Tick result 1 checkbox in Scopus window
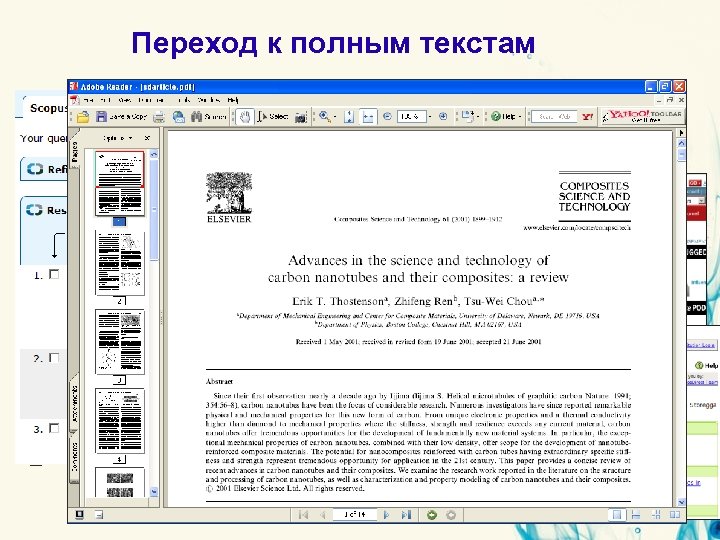This screenshot has width=720, height=540. pos(54,274)
